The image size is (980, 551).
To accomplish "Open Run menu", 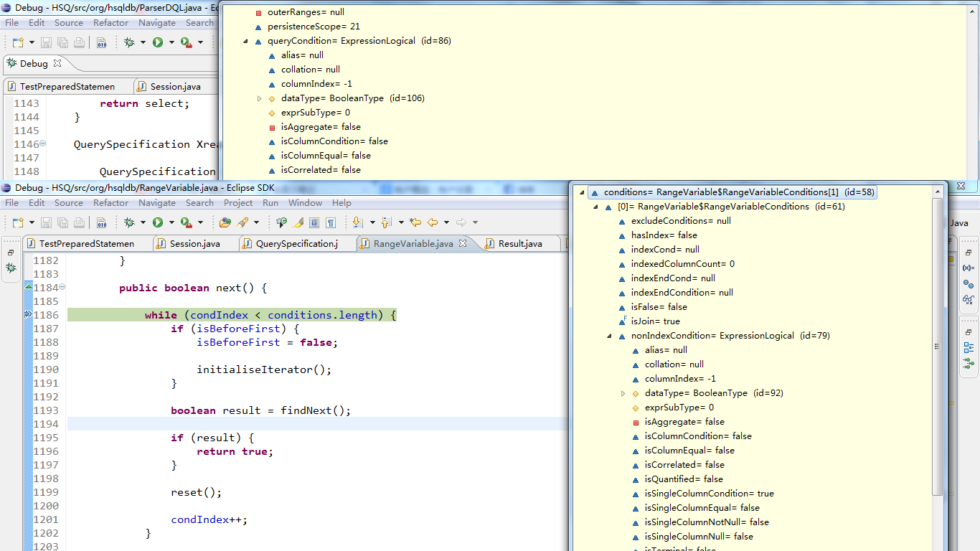I will click(270, 203).
